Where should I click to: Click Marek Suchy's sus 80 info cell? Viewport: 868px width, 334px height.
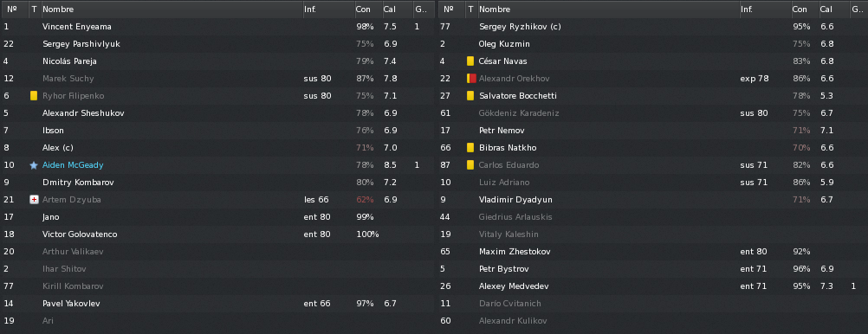click(317, 79)
